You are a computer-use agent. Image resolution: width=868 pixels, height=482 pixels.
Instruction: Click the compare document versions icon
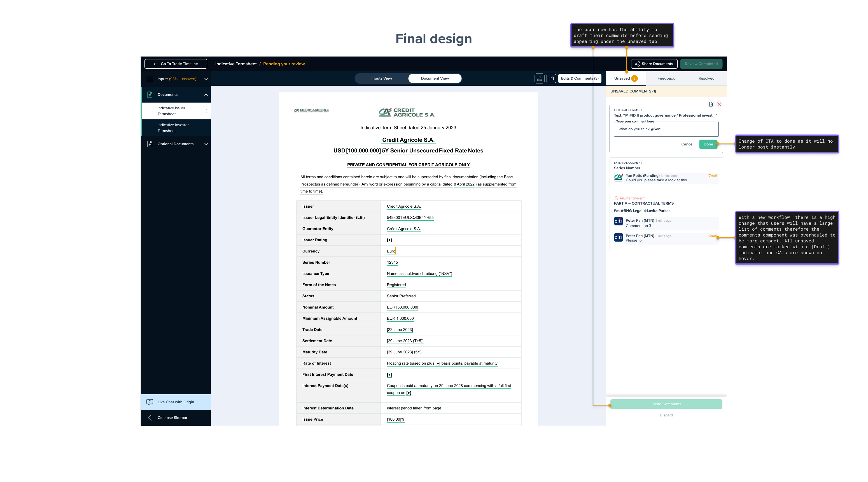[x=551, y=78]
